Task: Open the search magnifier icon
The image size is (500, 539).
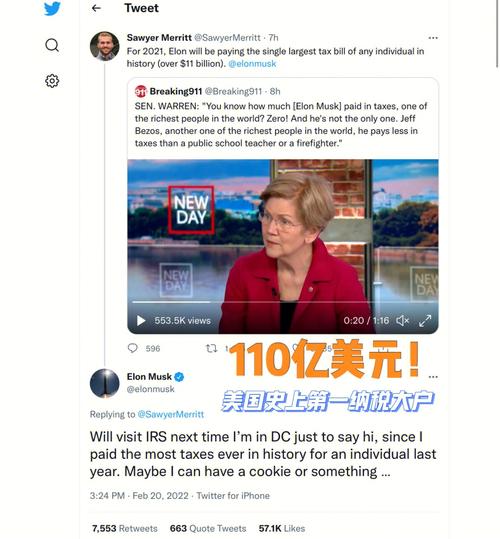Action: 52,45
